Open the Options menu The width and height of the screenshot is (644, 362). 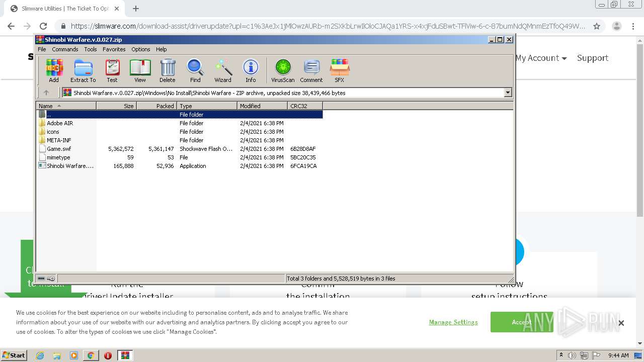click(141, 49)
